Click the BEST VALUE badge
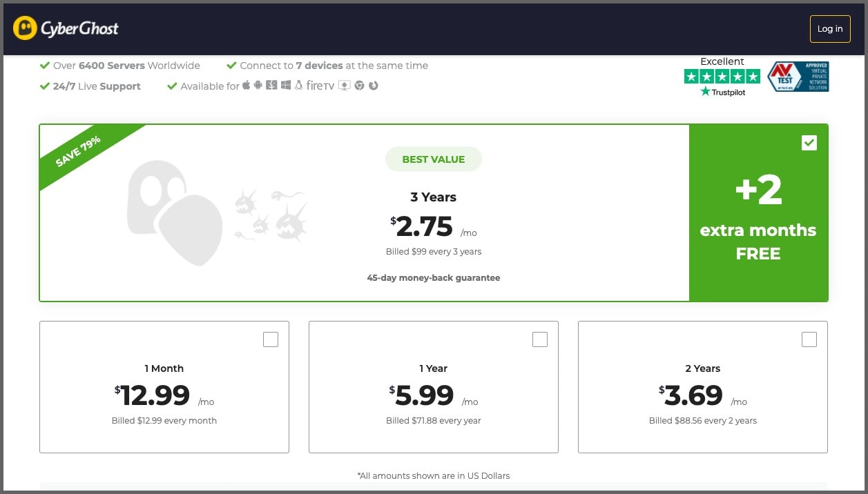The image size is (868, 494). tap(433, 159)
